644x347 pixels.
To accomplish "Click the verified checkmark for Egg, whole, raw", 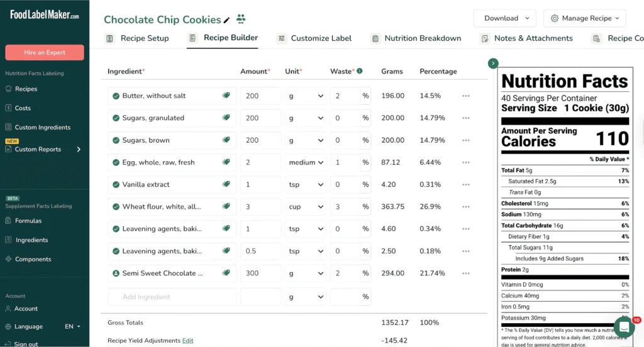I will tap(116, 163).
